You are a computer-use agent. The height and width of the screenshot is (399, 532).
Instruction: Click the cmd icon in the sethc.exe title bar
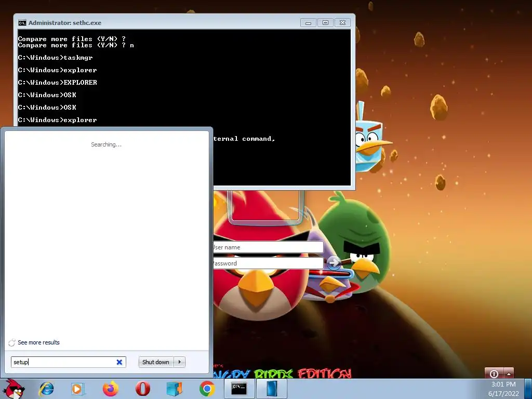(x=22, y=23)
